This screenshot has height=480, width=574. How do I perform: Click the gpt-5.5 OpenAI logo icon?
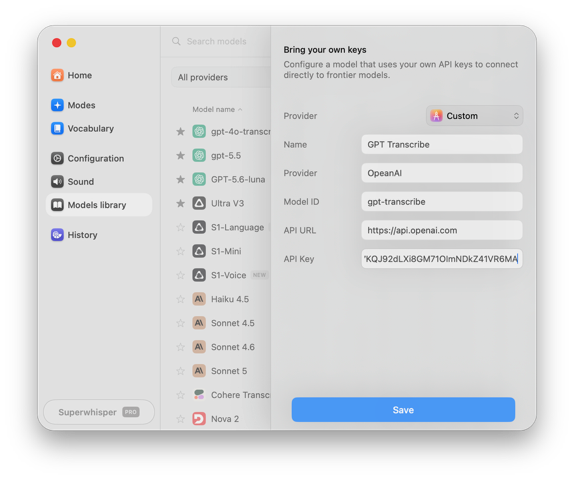(x=199, y=156)
